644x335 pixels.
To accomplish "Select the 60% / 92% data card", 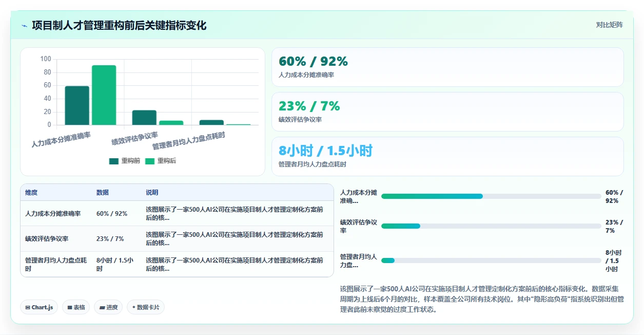I will pos(447,67).
